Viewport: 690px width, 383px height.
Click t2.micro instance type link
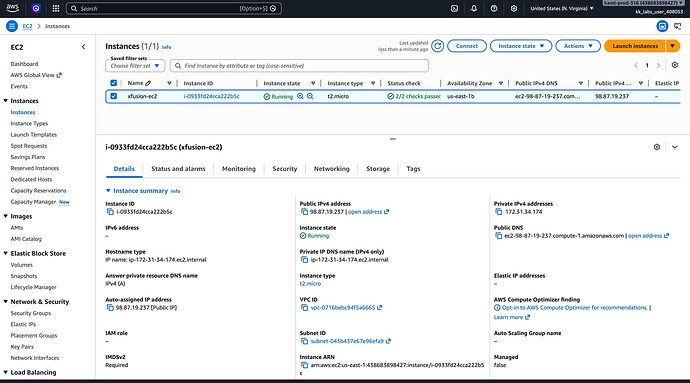coord(310,284)
